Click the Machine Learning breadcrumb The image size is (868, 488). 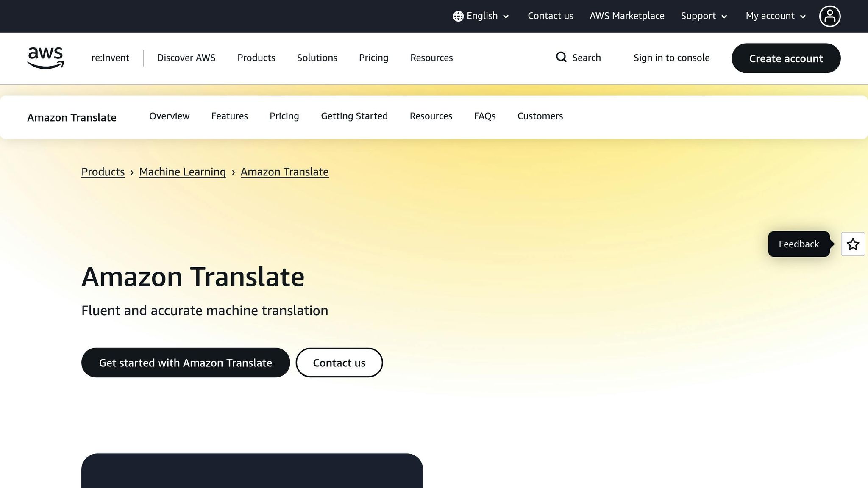pyautogui.click(x=182, y=172)
